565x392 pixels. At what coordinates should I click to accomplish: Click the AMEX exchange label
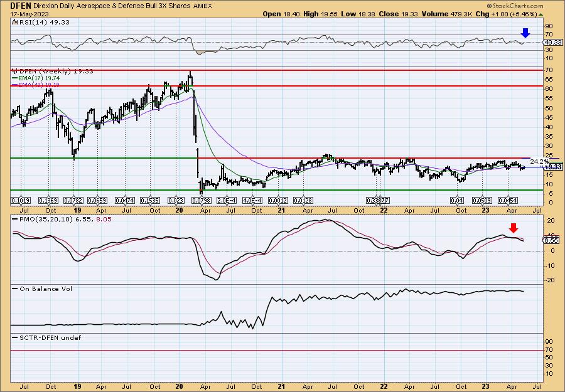203,6
